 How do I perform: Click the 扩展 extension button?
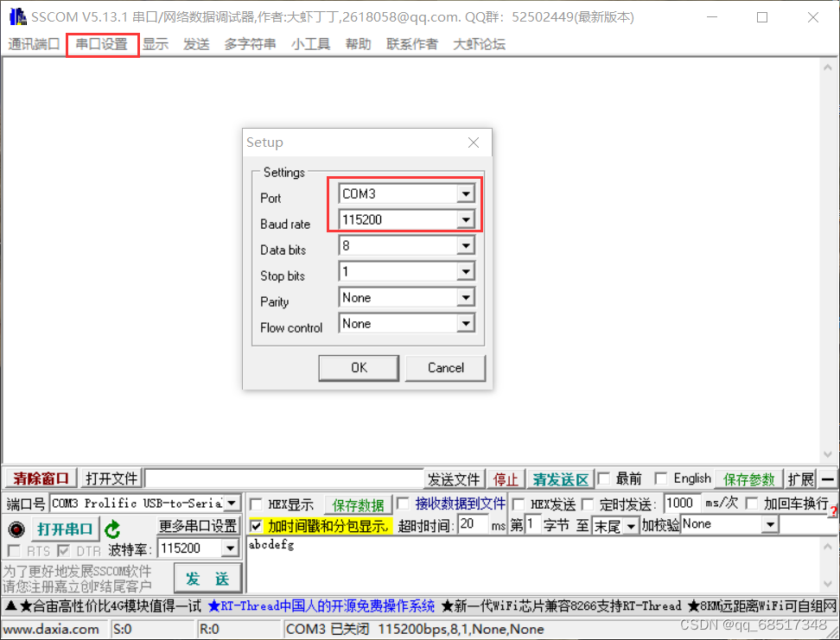click(800, 479)
